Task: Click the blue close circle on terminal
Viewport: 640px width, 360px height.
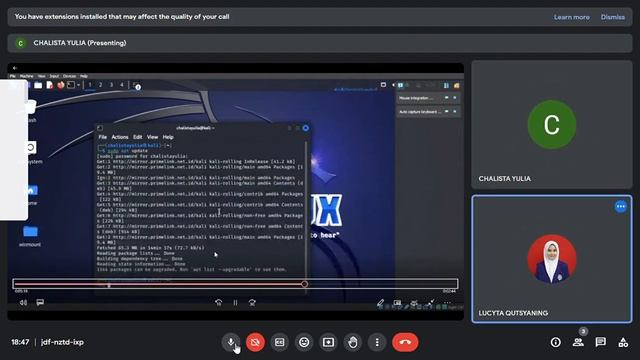Action: coord(305,128)
